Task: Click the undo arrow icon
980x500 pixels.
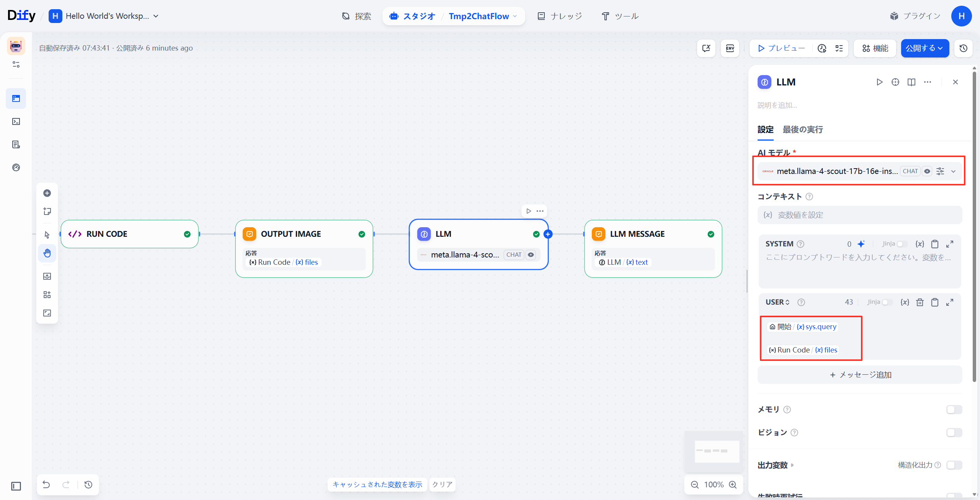Action: pos(46,484)
